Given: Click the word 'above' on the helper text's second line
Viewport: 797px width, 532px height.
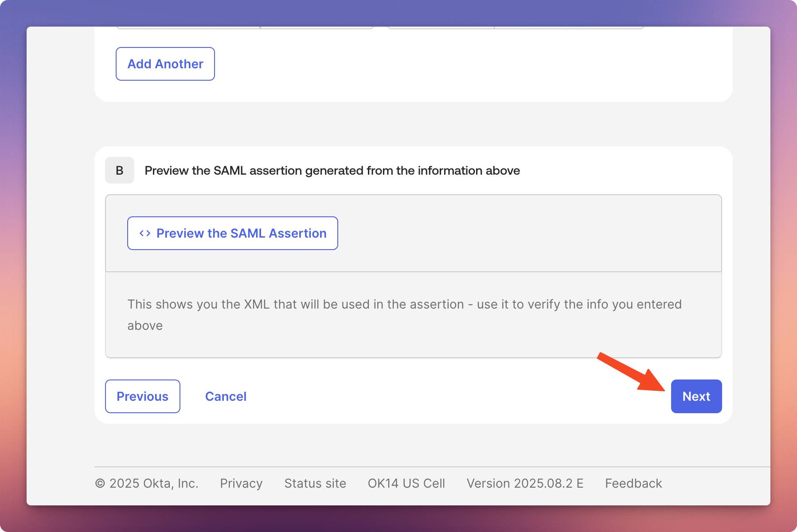Looking at the screenshot, I should click(145, 325).
